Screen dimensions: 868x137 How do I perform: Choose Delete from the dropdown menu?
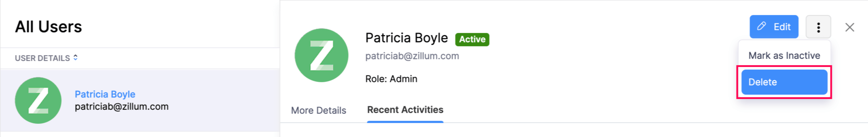pyautogui.click(x=784, y=82)
